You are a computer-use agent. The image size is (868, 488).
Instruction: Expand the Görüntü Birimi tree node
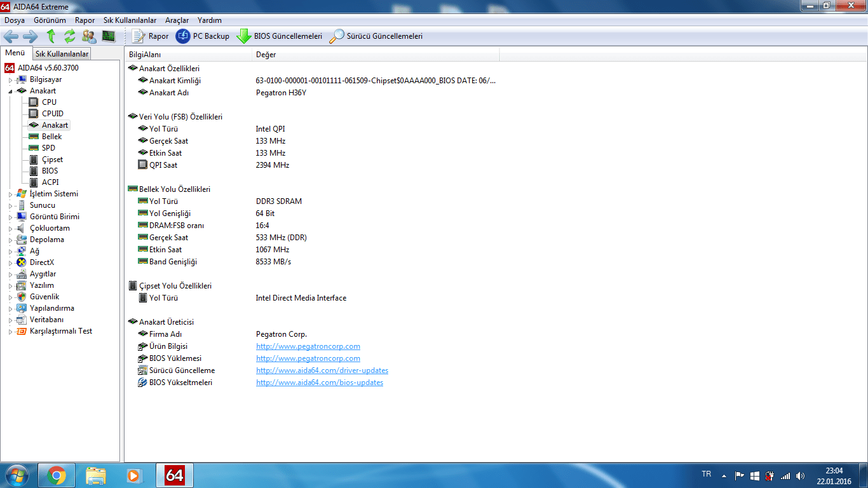click(x=10, y=217)
